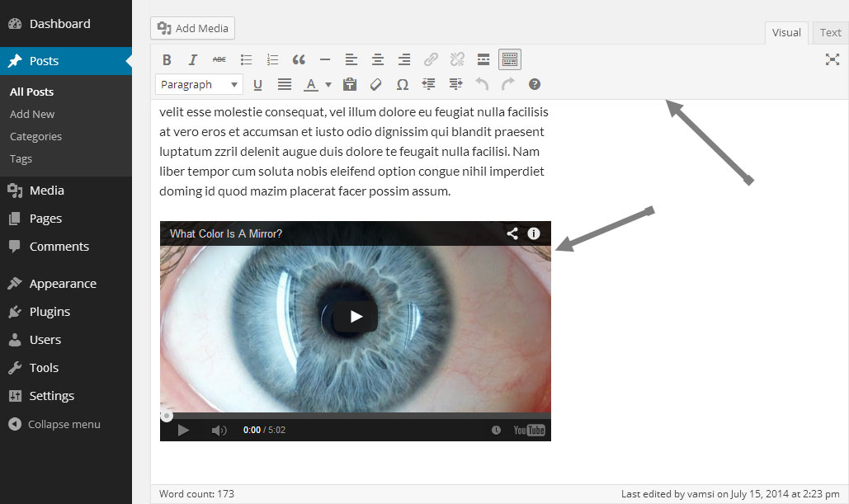The image size is (849, 504).
Task: Click the Add Media button
Action: pyautogui.click(x=192, y=27)
